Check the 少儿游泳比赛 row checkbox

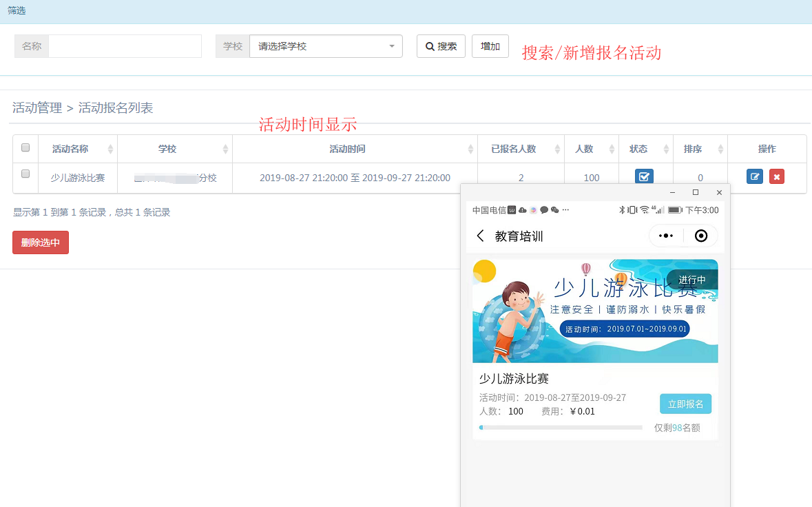pos(25,174)
